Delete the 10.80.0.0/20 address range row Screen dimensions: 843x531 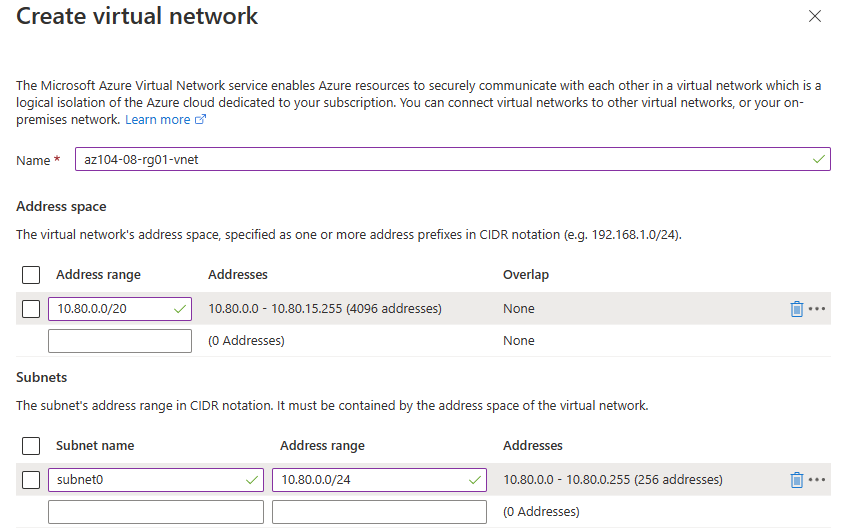tap(796, 309)
